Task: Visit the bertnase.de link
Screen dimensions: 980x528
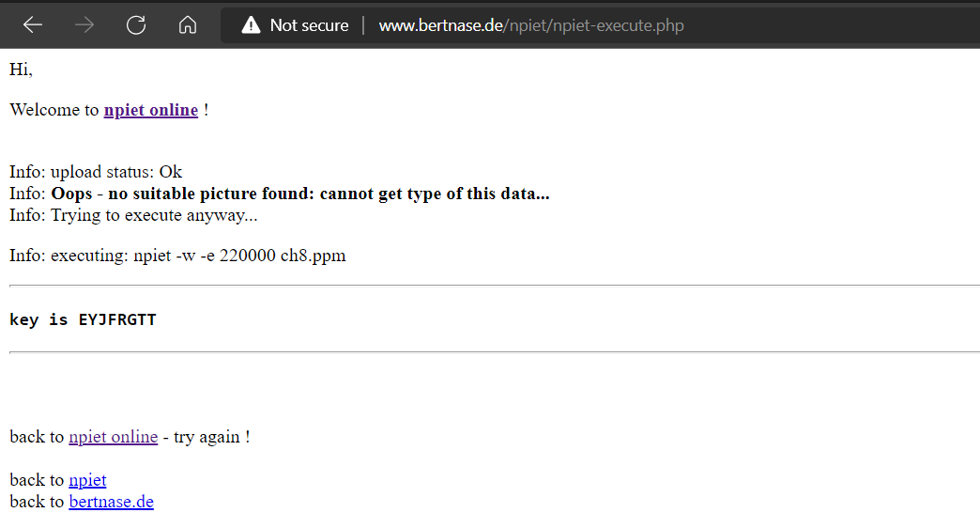Action: click(x=112, y=502)
